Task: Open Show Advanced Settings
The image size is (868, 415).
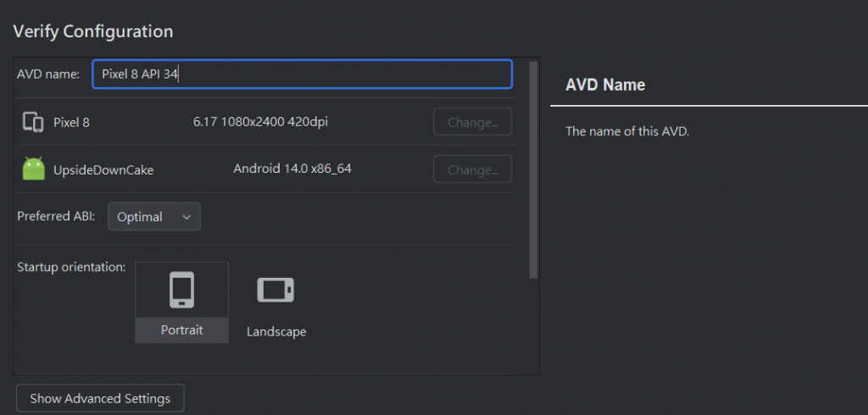Action: [100, 398]
